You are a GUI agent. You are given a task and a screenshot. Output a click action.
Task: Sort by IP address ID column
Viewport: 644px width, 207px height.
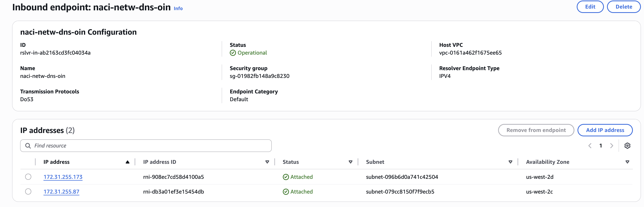[267, 162]
